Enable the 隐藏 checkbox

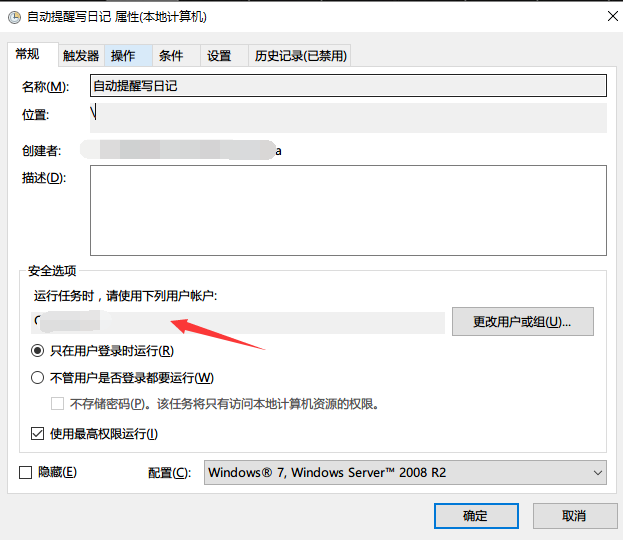click(26, 472)
